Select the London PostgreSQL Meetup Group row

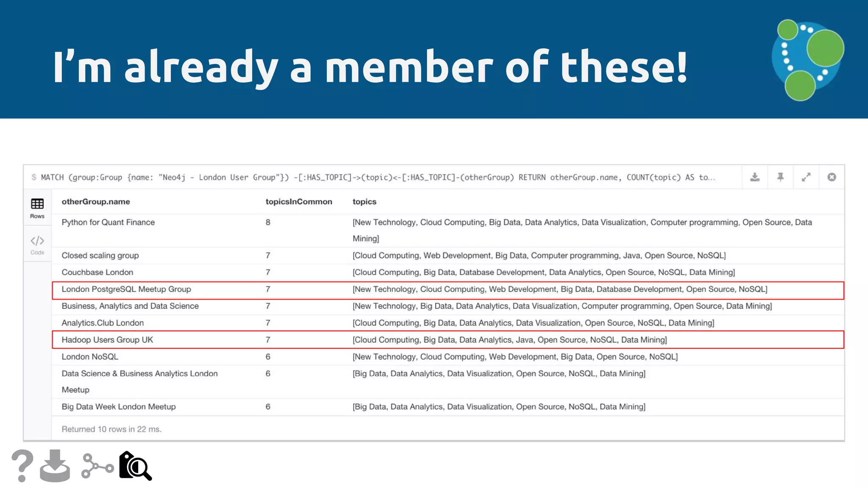(126, 289)
